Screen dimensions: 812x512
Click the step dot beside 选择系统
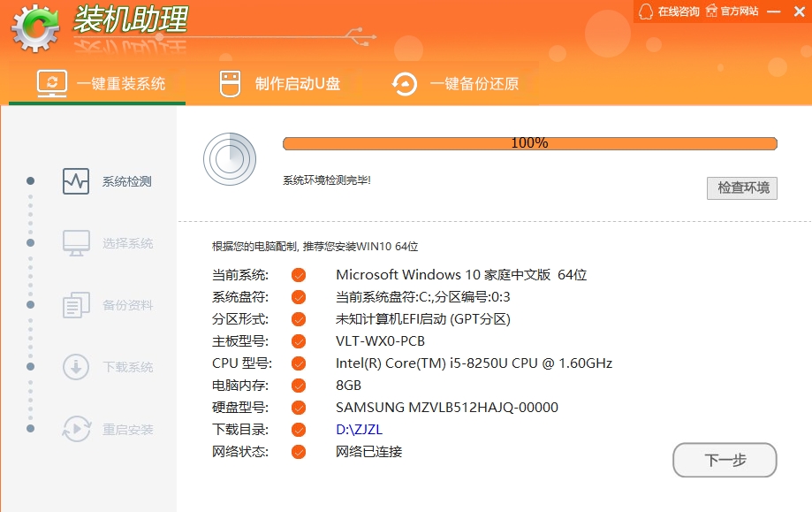(x=31, y=242)
